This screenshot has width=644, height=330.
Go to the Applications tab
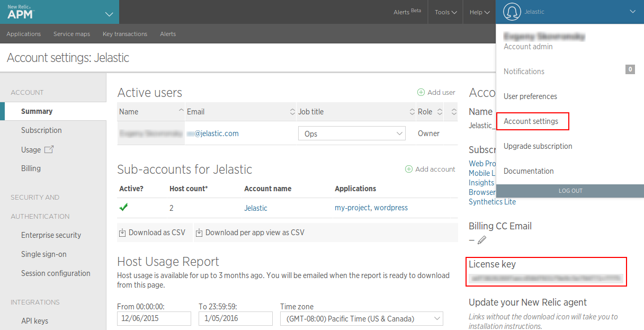[x=24, y=34]
